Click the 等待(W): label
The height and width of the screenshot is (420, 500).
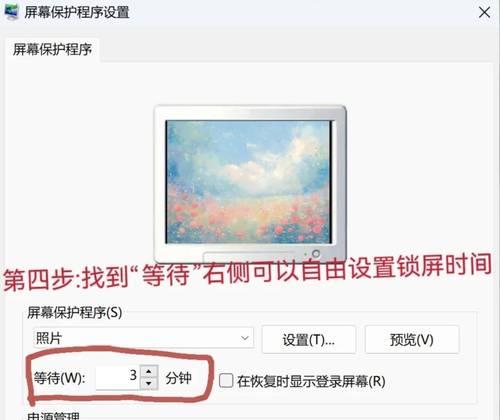coord(59,378)
